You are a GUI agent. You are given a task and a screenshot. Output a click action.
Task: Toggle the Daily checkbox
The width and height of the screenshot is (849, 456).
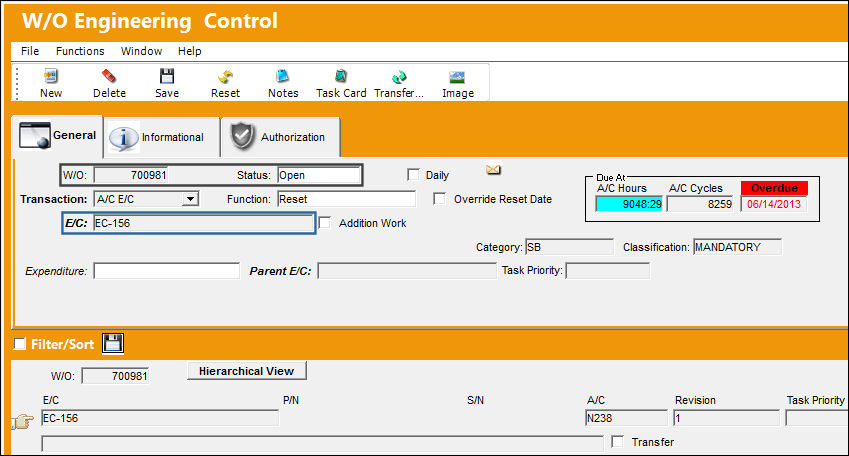click(x=413, y=174)
